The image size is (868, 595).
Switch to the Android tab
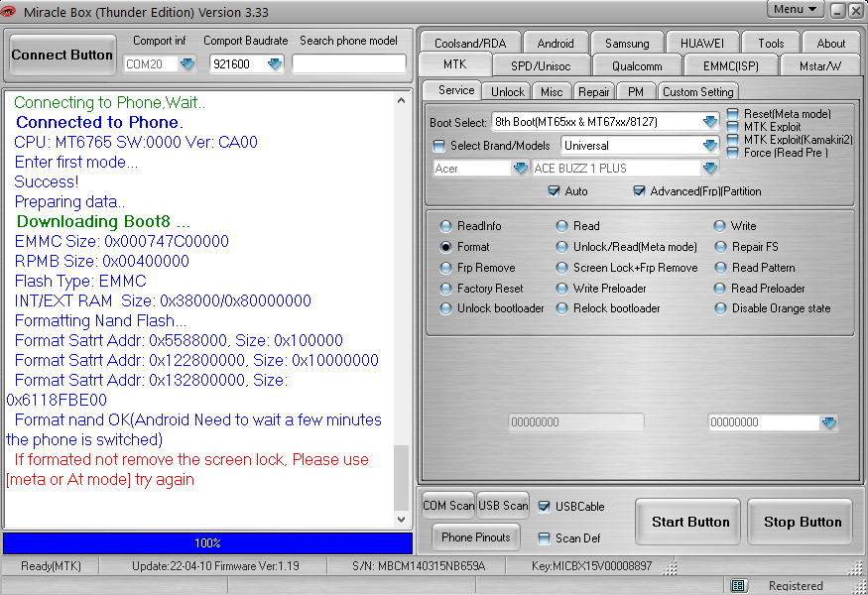coord(556,43)
